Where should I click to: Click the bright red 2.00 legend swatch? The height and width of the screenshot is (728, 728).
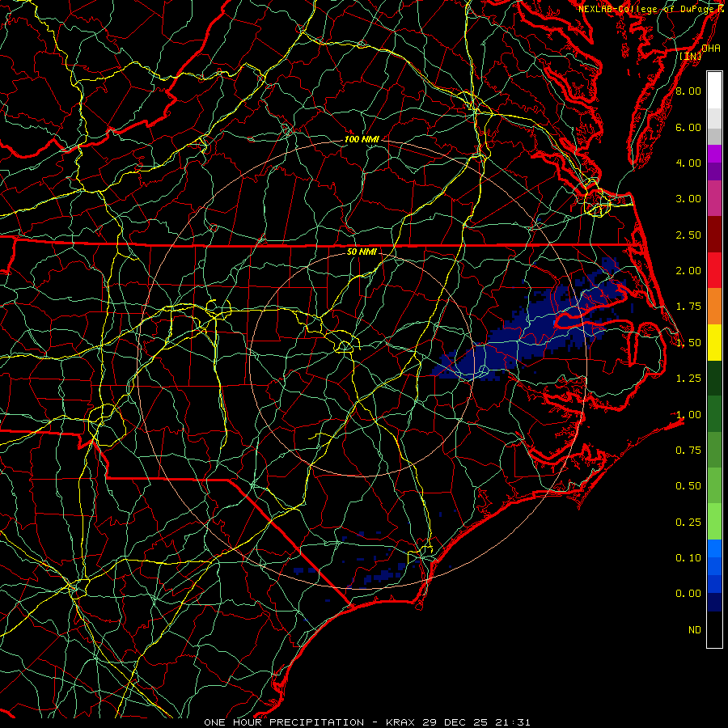(x=714, y=270)
